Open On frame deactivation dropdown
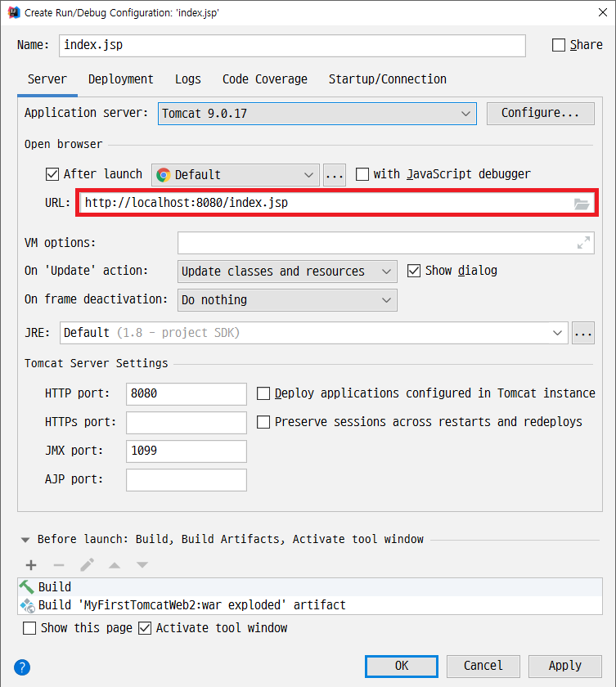Screen dimensions: 616x687 [287, 300]
